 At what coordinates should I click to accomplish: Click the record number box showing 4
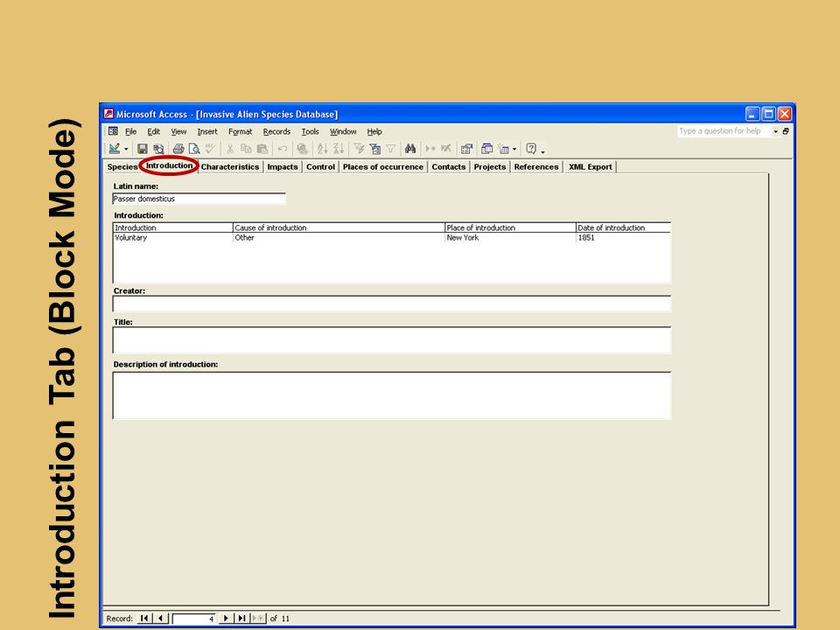(x=194, y=619)
